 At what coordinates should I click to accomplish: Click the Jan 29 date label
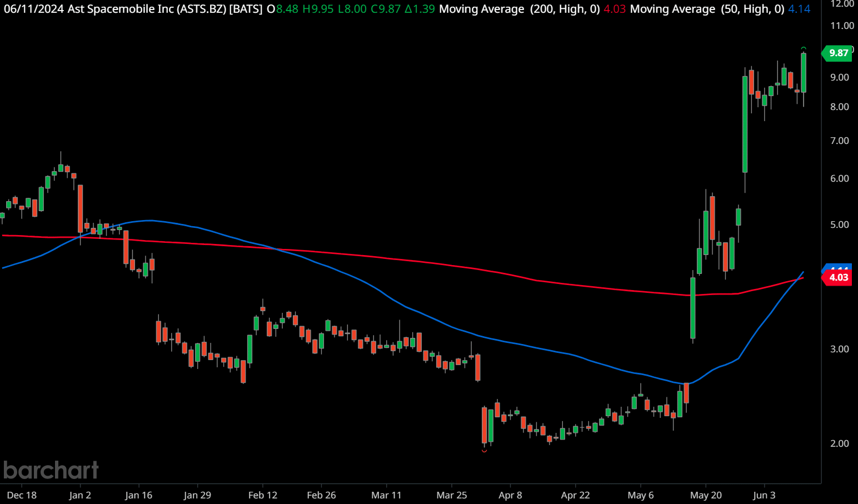click(x=197, y=495)
